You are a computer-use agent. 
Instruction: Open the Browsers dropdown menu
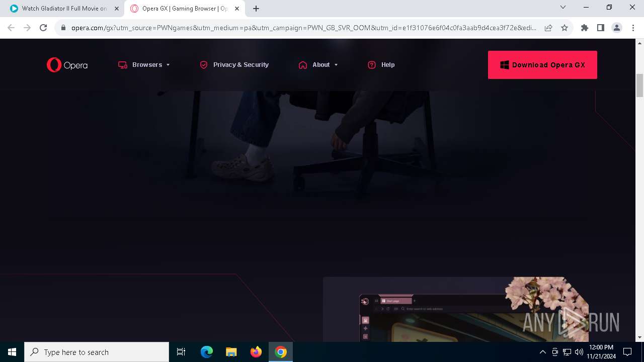point(144,65)
